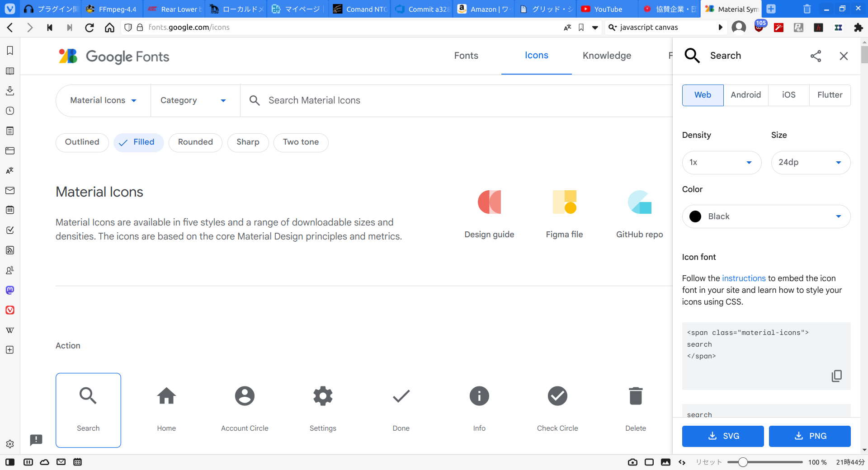
Task: Switch to the YouTube browser tab
Action: (x=607, y=9)
